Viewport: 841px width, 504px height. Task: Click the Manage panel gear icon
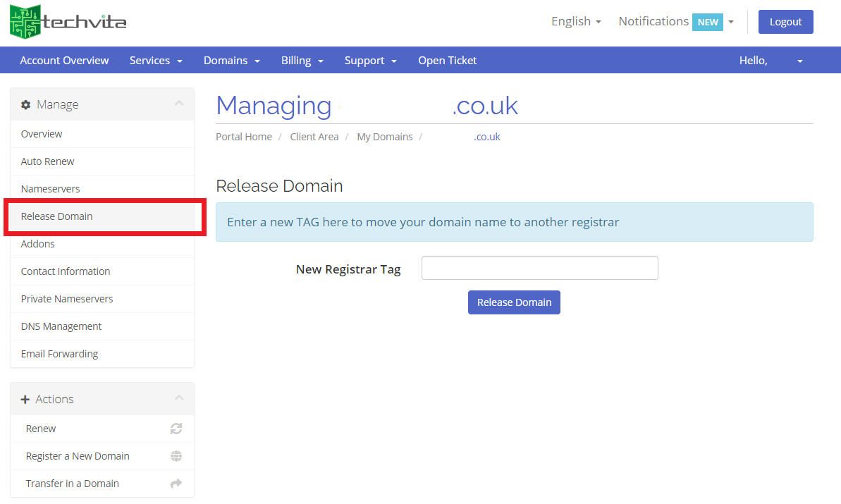pos(26,104)
